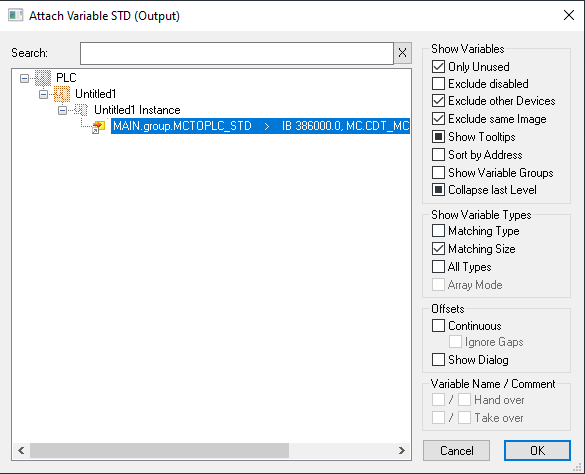Viewport: 585px width, 474px height.
Task: Enable Show Variable Groups checkbox
Action: click(x=438, y=172)
